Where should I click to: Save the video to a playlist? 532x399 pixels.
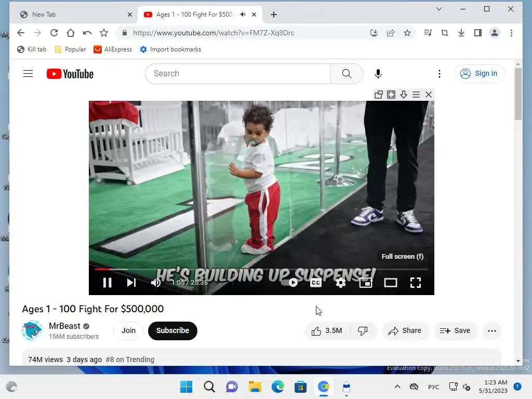click(x=455, y=331)
